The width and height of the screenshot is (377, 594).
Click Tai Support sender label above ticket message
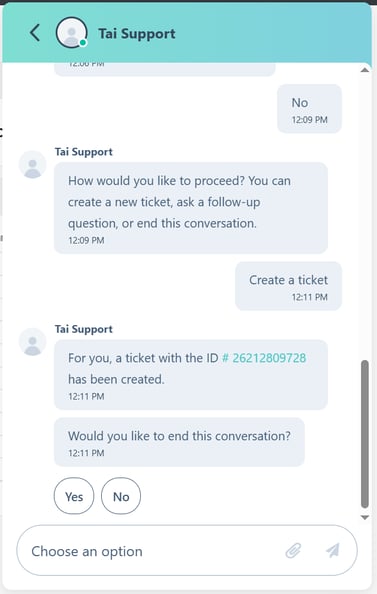pyautogui.click(x=83, y=329)
